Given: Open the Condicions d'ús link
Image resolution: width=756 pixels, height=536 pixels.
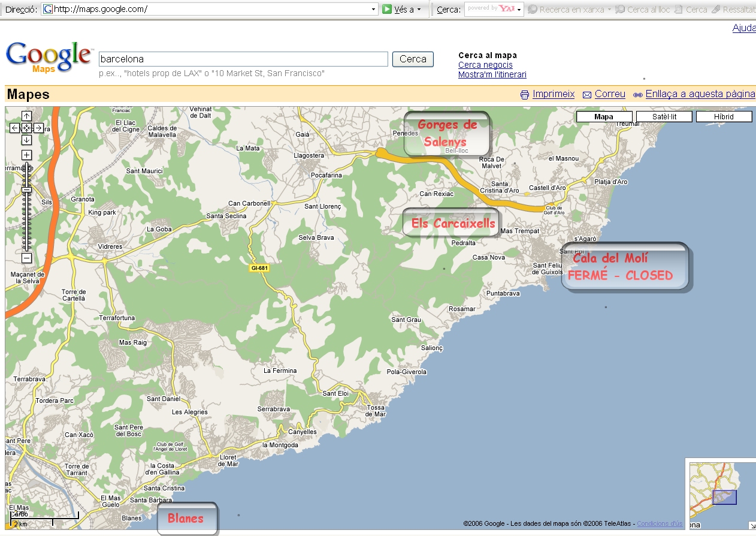Looking at the screenshot, I should (x=660, y=523).
